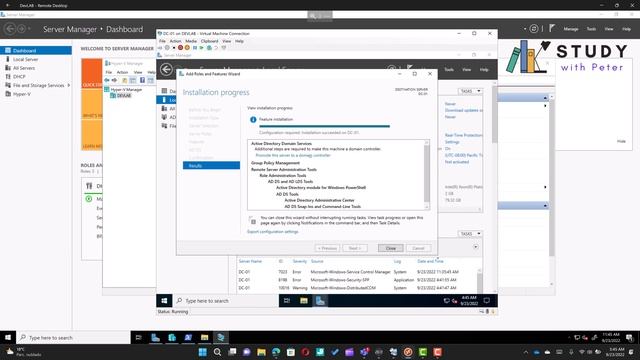The height and width of the screenshot is (360, 640).
Task: Expand events section chevron below TASKS
Action: click(x=476, y=247)
